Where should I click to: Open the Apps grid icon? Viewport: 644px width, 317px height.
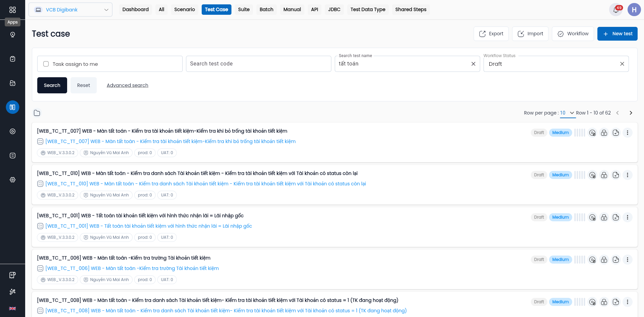pos(12,10)
